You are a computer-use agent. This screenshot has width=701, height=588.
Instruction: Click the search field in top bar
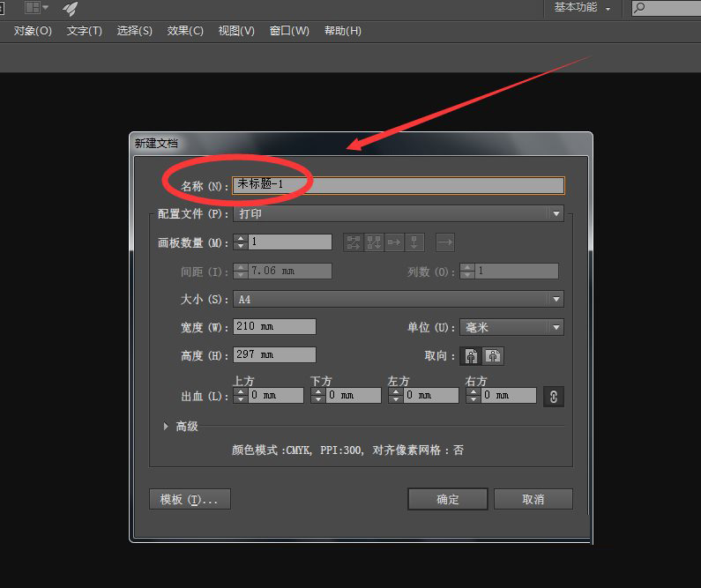pos(666,8)
